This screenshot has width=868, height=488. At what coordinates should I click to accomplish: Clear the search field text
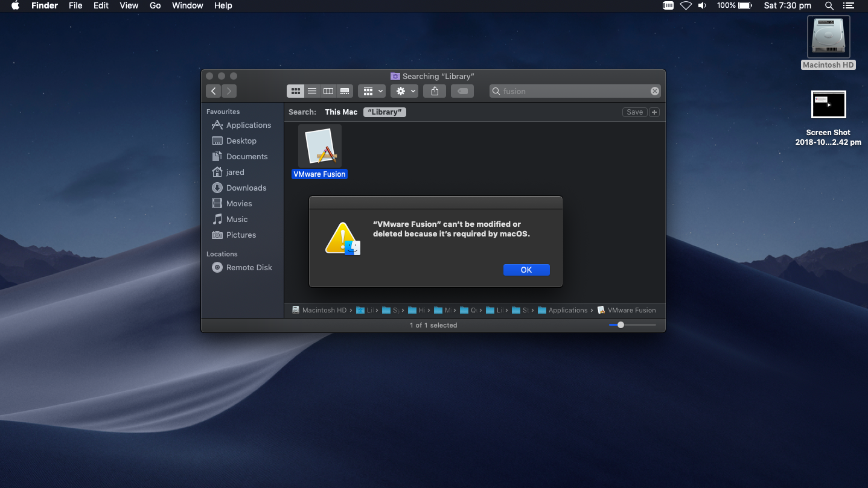(654, 91)
